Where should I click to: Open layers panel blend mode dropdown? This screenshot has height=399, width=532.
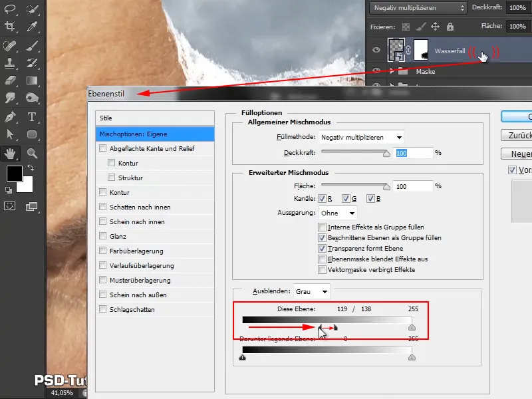point(418,7)
